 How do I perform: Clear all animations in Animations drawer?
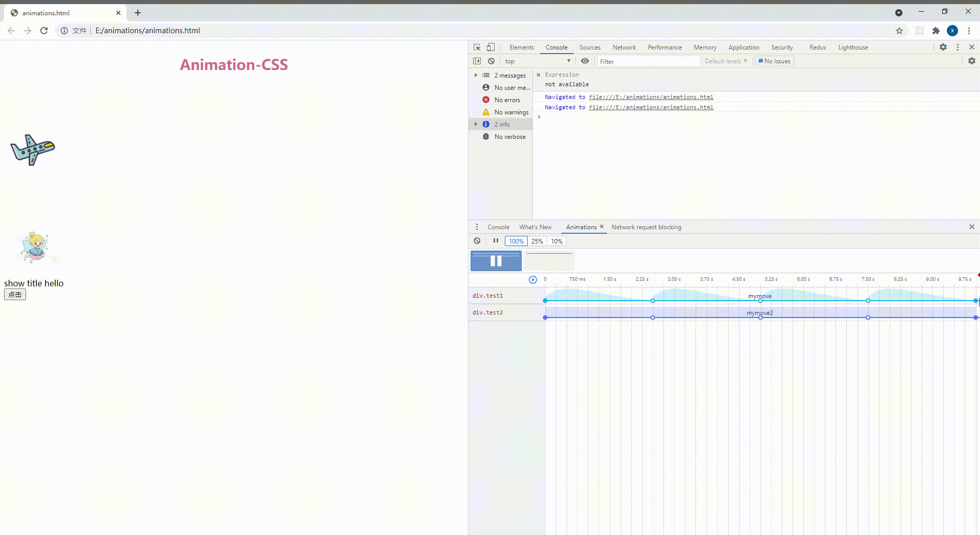(477, 241)
